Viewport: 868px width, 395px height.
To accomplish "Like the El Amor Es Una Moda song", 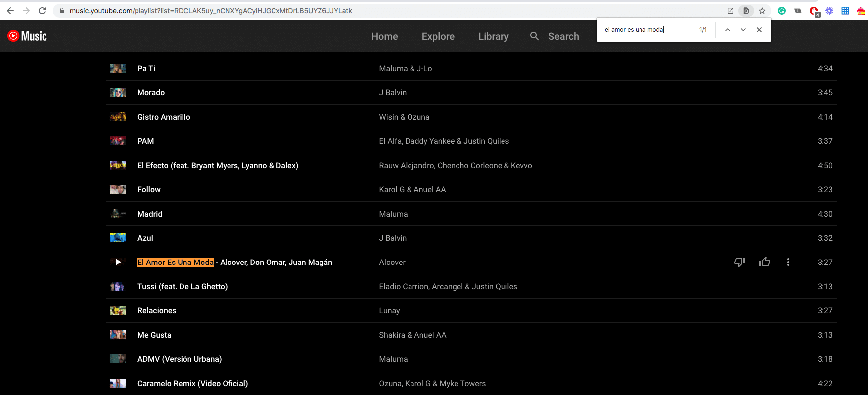I will [x=764, y=262].
